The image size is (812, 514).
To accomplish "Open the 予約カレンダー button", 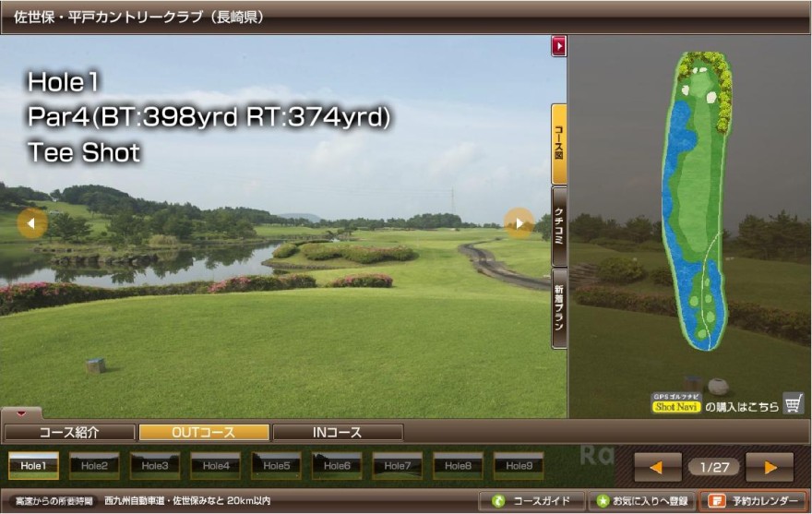I will coord(754,501).
